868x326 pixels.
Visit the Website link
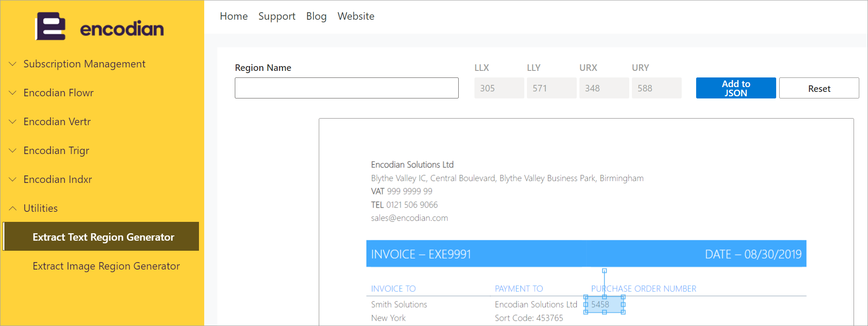point(356,16)
